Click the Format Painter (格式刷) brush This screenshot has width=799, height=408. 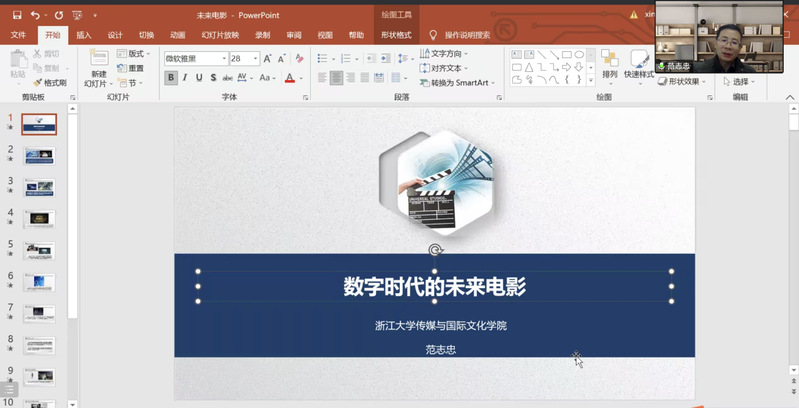click(49, 83)
